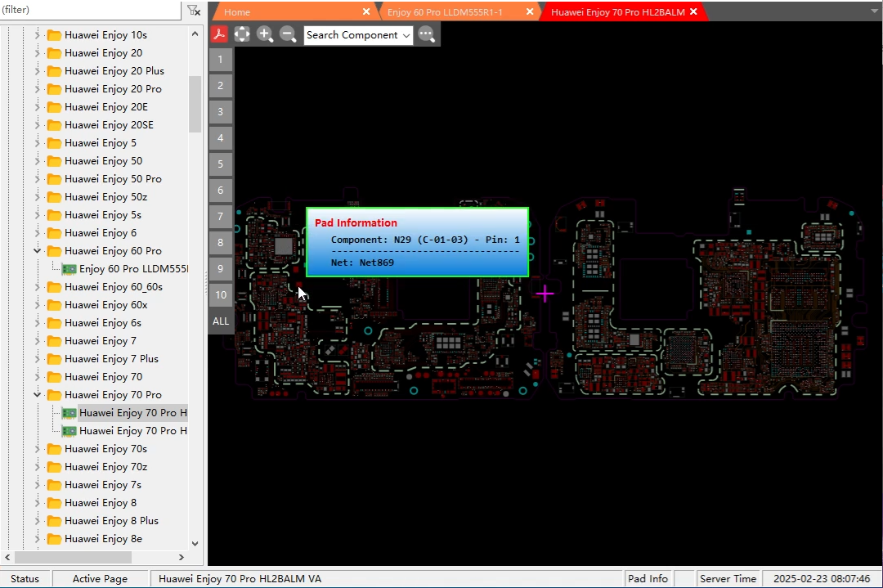Viewport: 883px width, 588px height.
Task: Expand the Huawei Enjoy 20 Pro folder
Action: (37, 89)
